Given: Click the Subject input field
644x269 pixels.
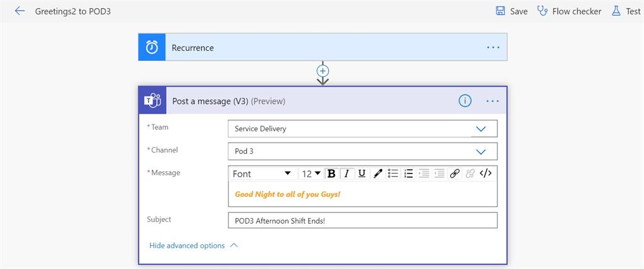Looking at the screenshot, I should pyautogui.click(x=363, y=220).
